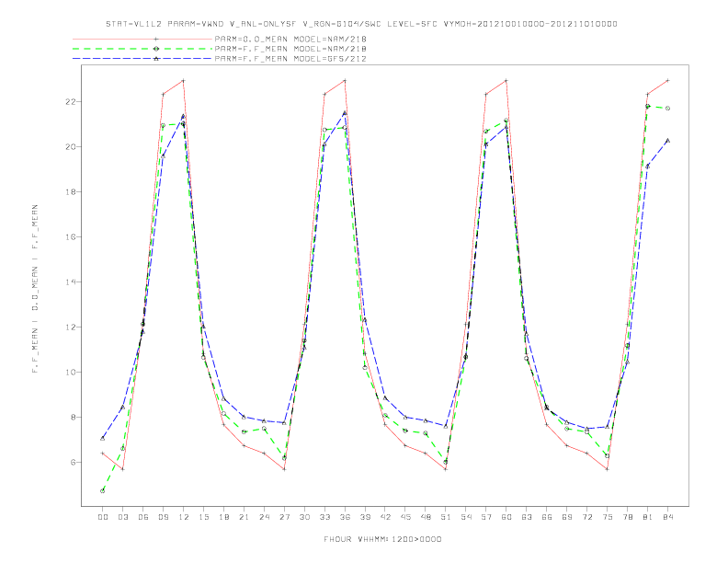
Task: Click the vertical y-axis label F.F_MEAN | O.O_MEAN
Action: (35, 289)
